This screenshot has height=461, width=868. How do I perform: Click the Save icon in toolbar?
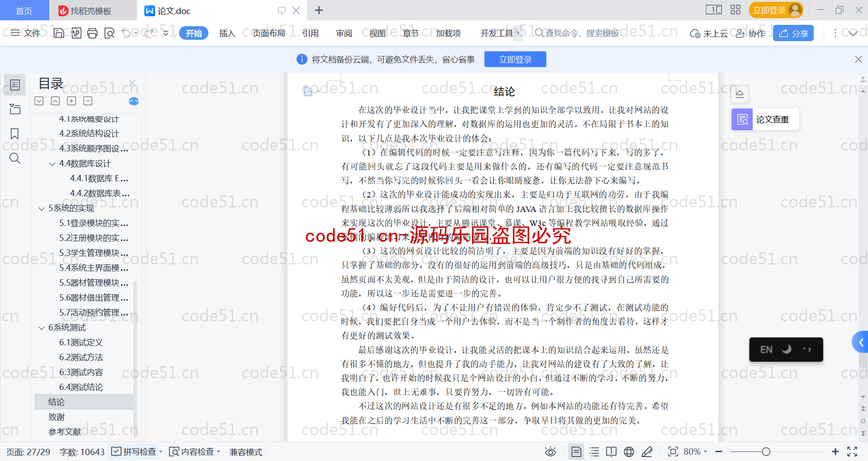(59, 33)
